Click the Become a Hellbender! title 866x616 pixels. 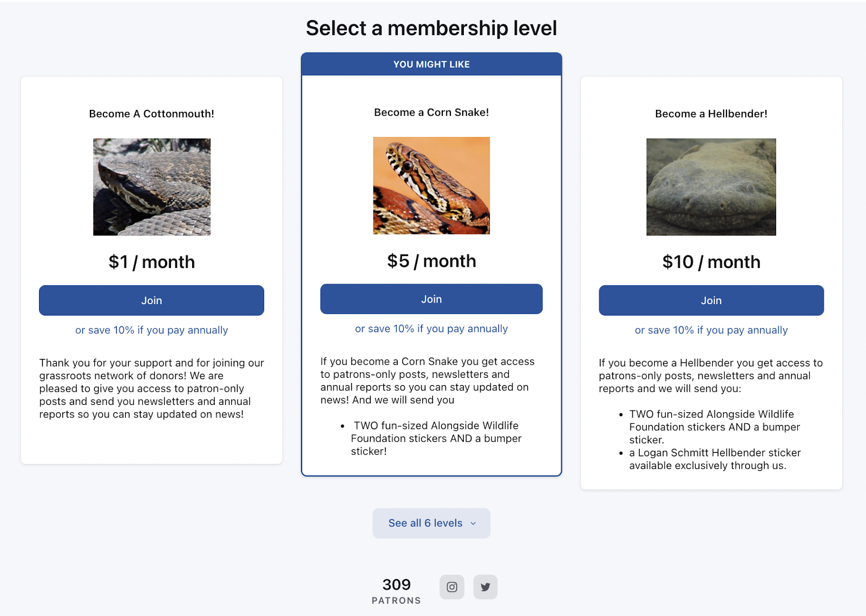click(x=711, y=114)
